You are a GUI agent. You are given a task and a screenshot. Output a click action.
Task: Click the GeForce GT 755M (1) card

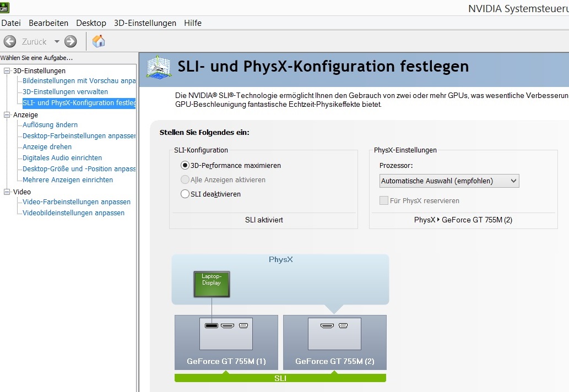(x=226, y=342)
